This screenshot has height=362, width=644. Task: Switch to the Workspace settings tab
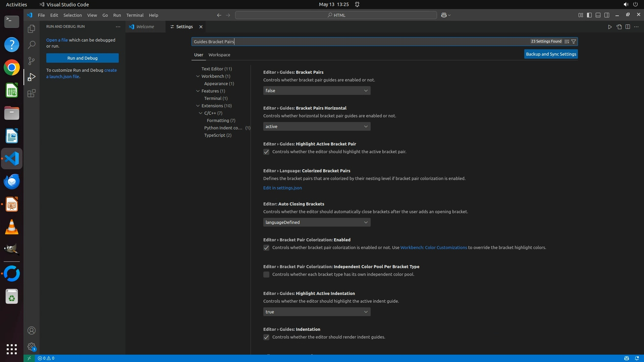(219, 55)
